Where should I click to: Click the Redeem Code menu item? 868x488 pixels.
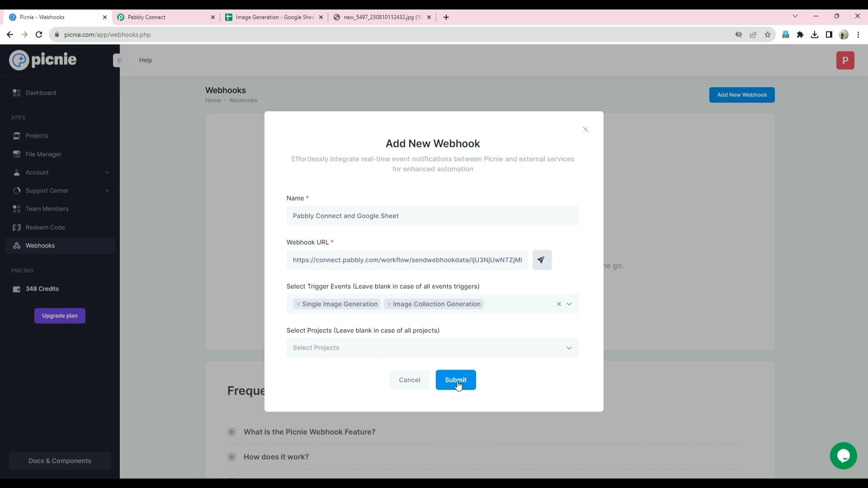click(45, 227)
